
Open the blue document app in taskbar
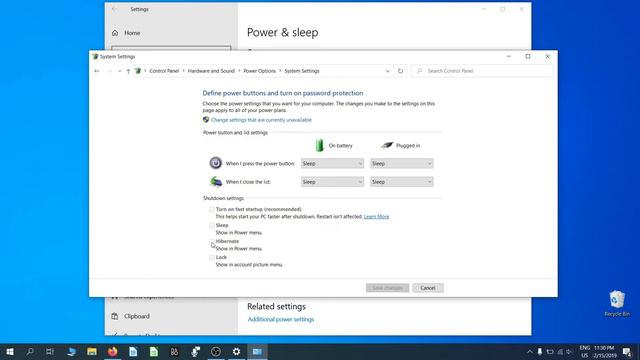click(x=133, y=351)
